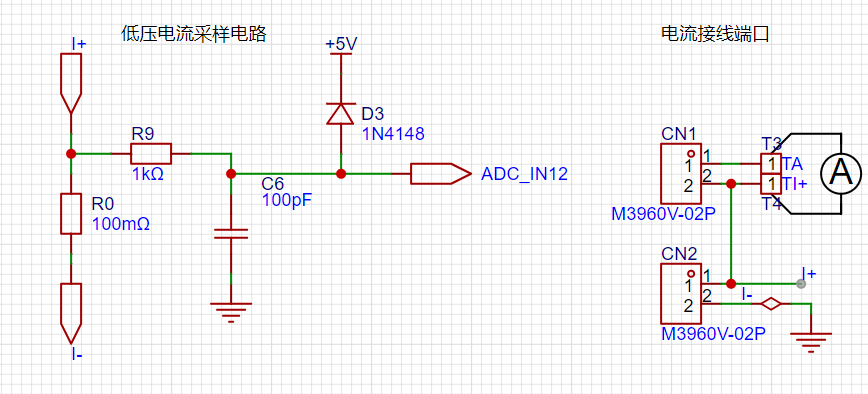Select resistor R9 symbol
The width and height of the screenshot is (868, 394).
[x=151, y=153]
